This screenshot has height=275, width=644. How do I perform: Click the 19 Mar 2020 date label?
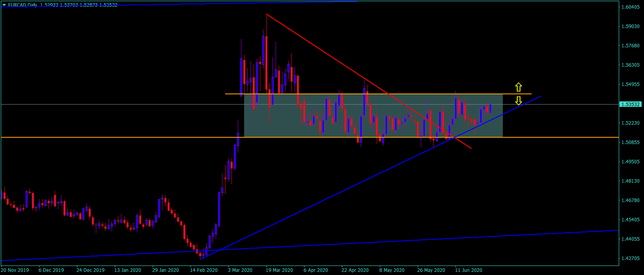[x=280, y=270]
